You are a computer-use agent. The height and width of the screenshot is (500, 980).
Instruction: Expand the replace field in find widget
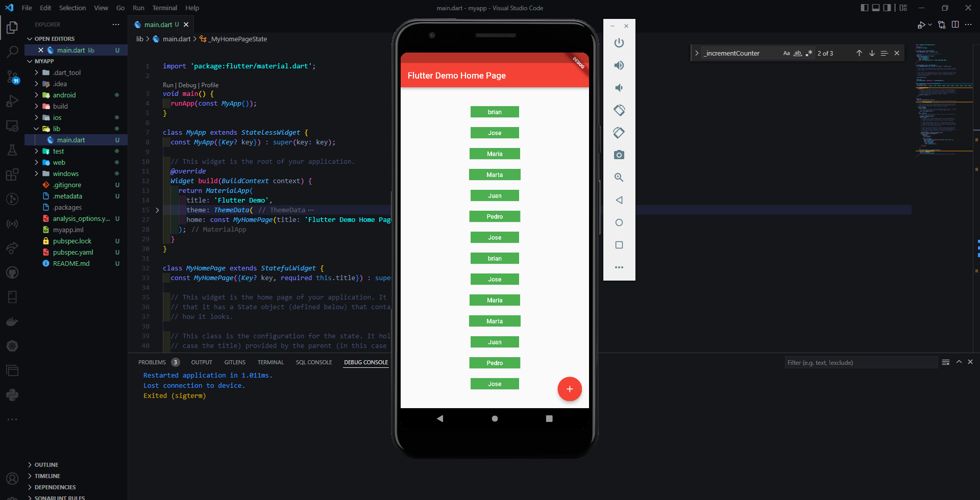[697, 53]
